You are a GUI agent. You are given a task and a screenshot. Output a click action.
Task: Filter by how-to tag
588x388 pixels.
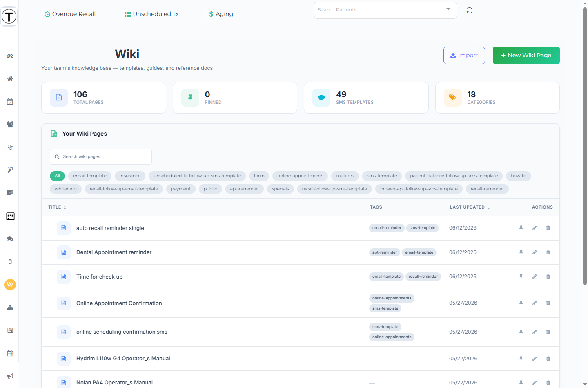(x=519, y=176)
